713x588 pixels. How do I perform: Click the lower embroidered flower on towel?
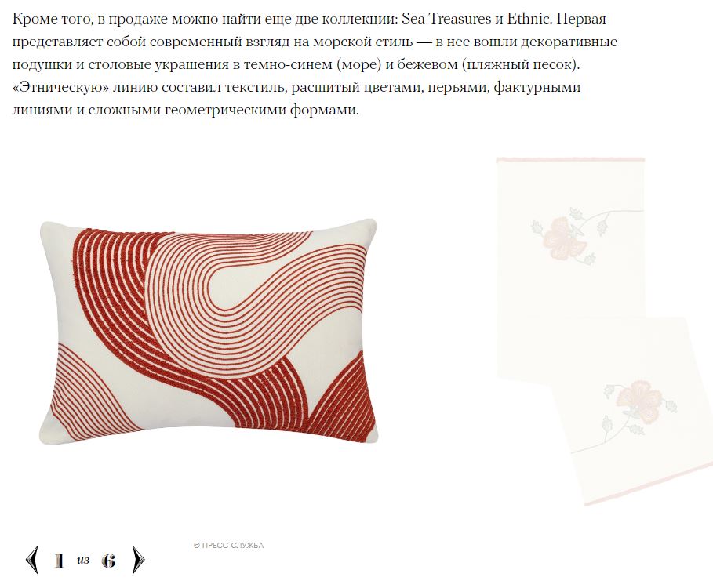click(x=638, y=401)
